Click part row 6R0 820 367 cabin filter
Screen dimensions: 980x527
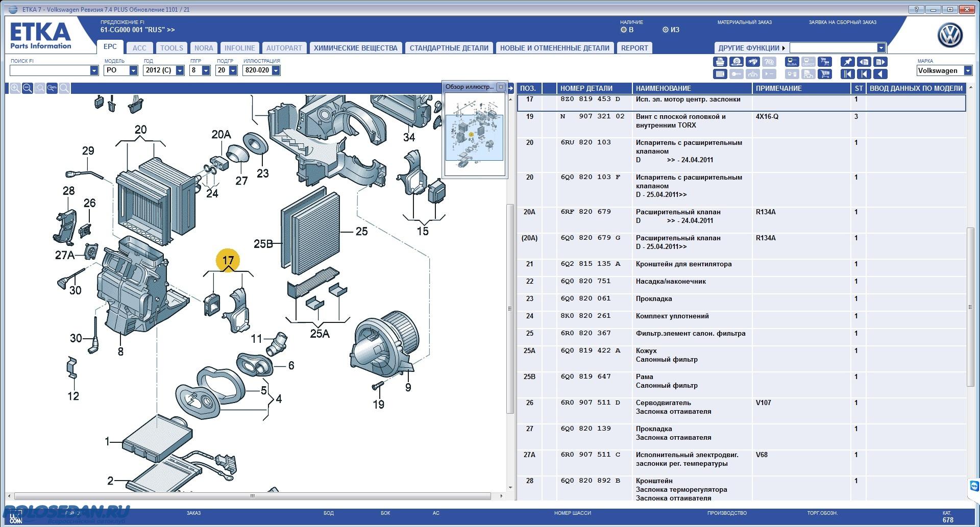pos(690,334)
